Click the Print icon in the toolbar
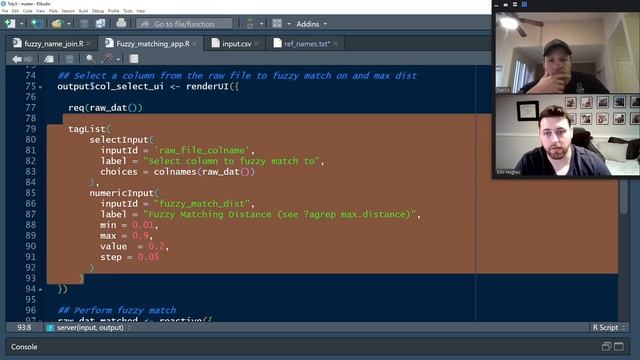 tap(121, 23)
